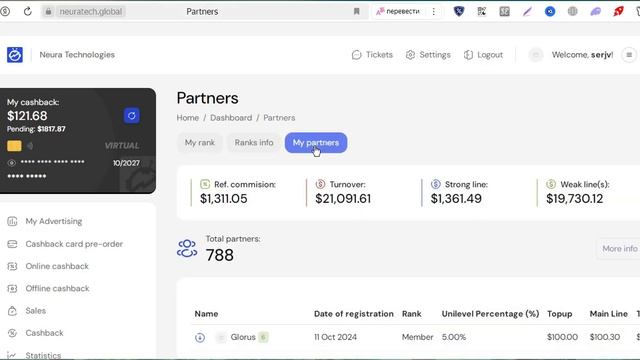Click the Cashback sidebar icon
Viewport: 640px width, 360px height.
tap(12, 333)
